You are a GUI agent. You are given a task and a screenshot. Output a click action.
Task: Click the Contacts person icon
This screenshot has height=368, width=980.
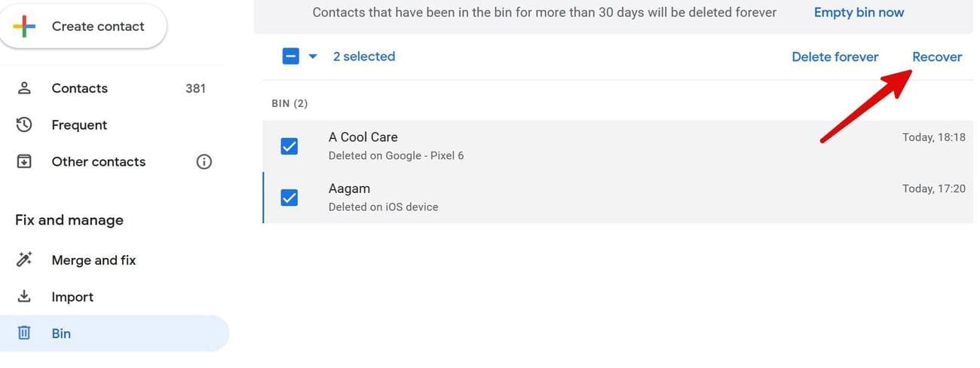pos(24,88)
